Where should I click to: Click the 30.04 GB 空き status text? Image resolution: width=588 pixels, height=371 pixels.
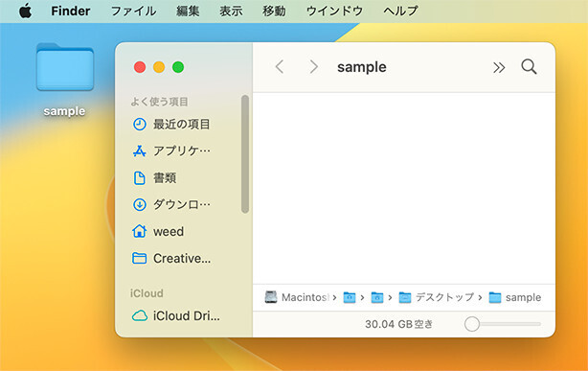point(399,324)
